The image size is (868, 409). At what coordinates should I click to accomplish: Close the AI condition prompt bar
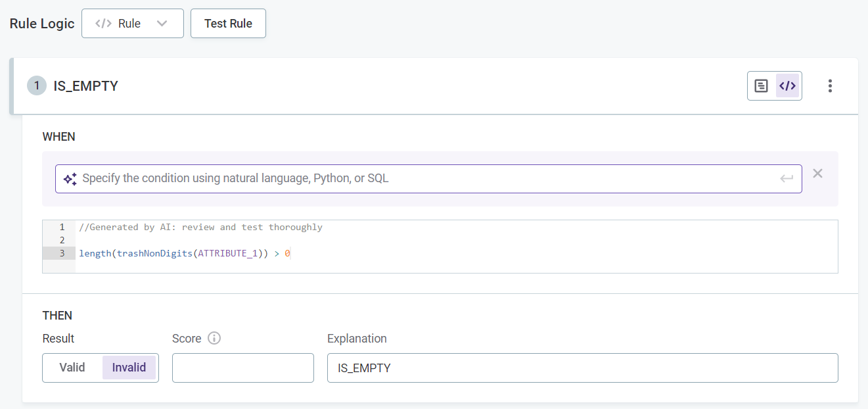click(817, 174)
